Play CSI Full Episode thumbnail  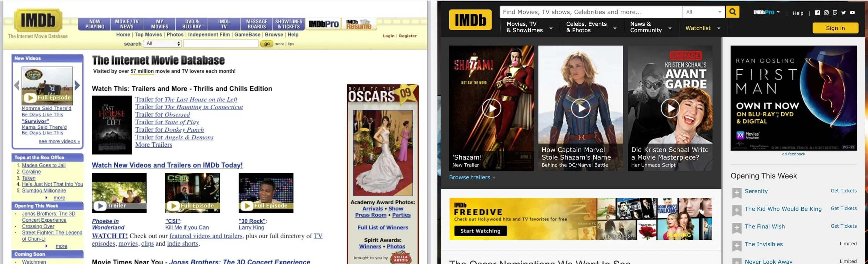192,193
